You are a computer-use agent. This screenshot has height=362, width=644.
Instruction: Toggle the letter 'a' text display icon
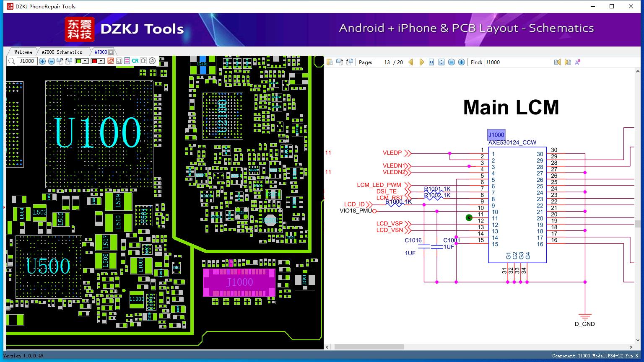pos(119,61)
